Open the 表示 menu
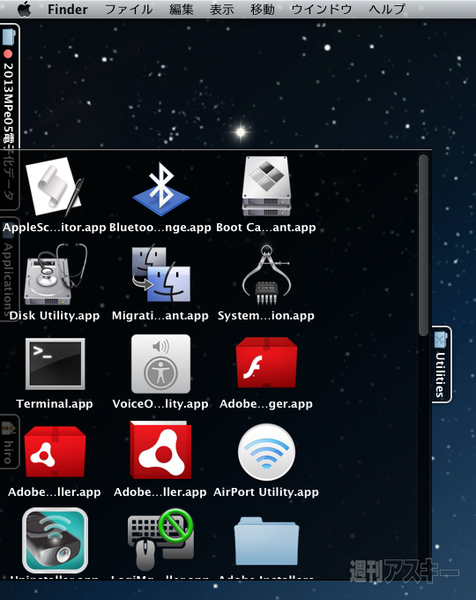The height and width of the screenshot is (600, 476). coord(222,9)
